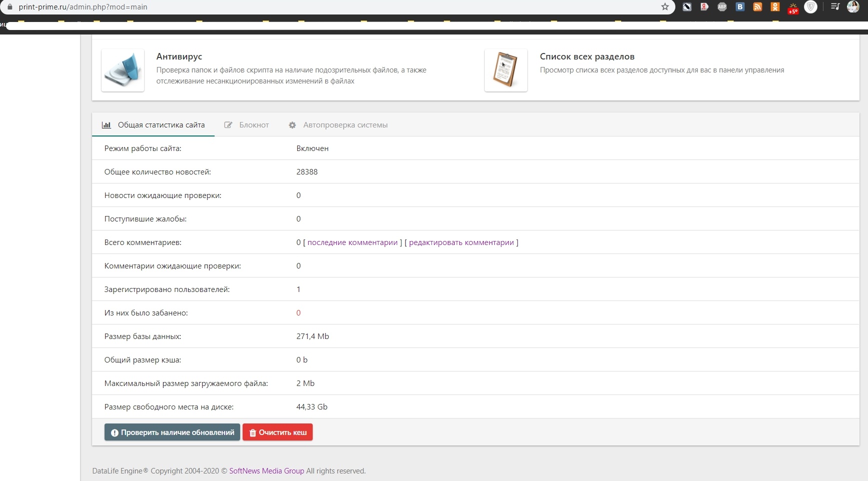Switch to the Автопроверка системы tab
The image size is (868, 481).
coord(338,125)
